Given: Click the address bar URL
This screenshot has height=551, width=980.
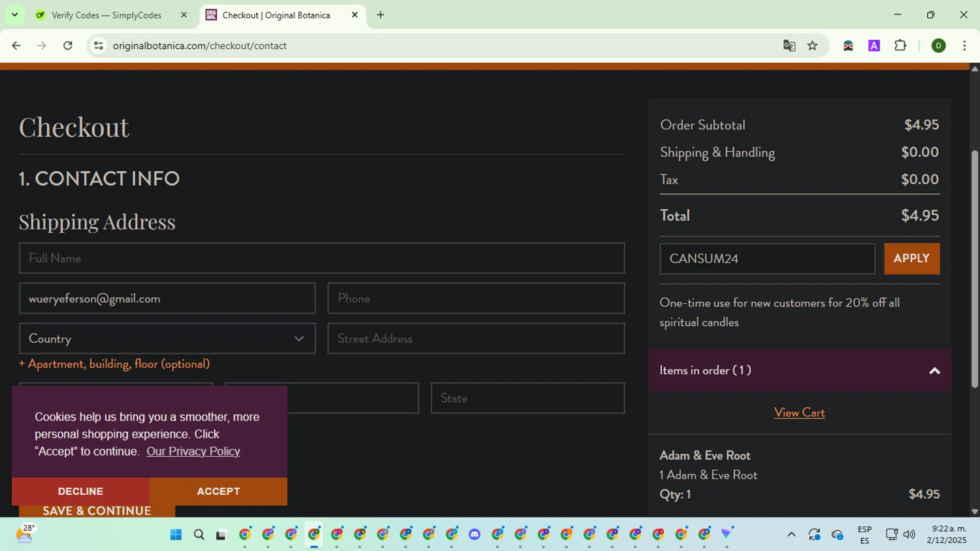Looking at the screenshot, I should [x=200, y=46].
